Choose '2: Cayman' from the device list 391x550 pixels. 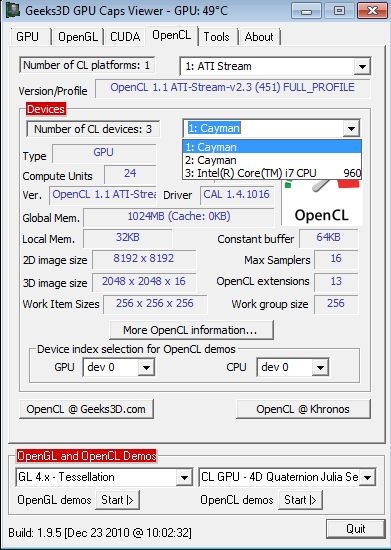272,160
